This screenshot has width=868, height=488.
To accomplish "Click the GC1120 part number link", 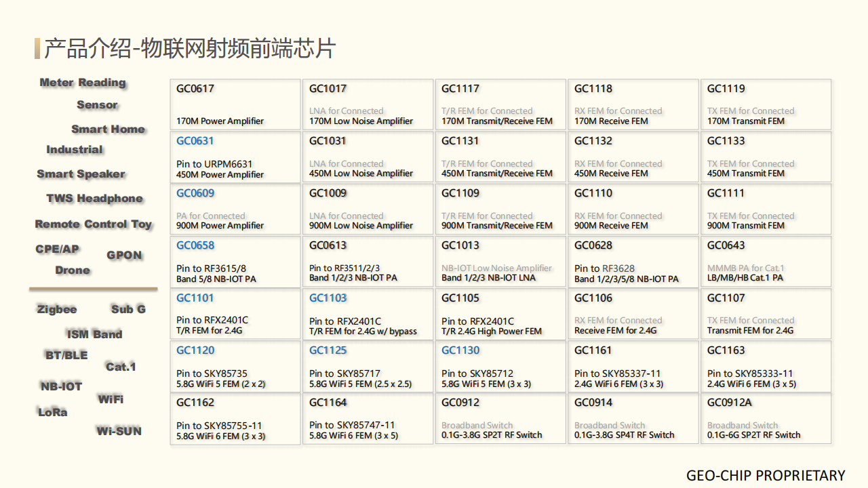I will 195,350.
